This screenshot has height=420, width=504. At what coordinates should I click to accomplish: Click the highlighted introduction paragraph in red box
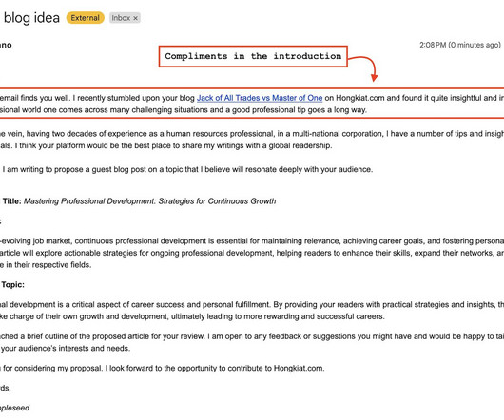coord(252,104)
